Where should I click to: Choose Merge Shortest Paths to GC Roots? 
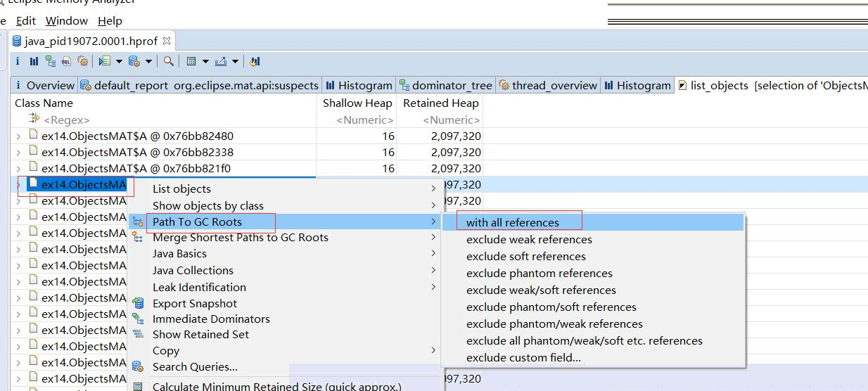pos(285,237)
